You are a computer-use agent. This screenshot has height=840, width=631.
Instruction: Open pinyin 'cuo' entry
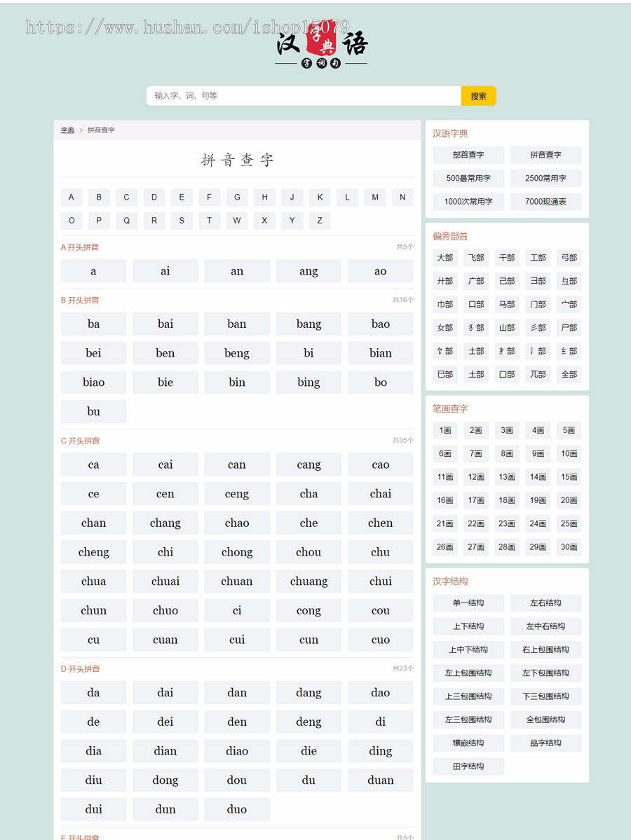point(381,640)
